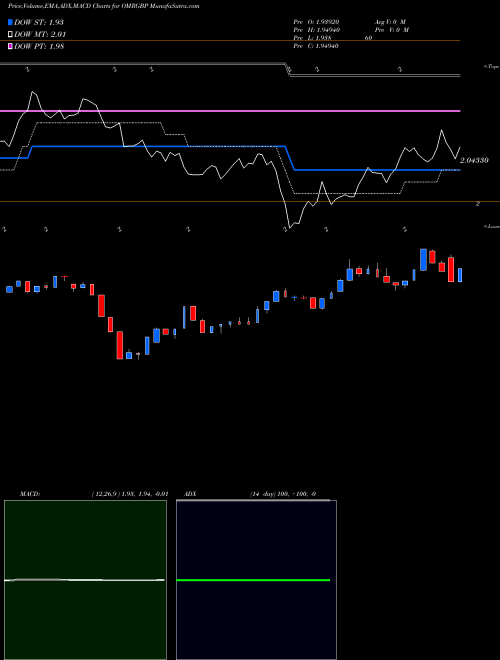Select the 'DOW ST: 1.93' legend label
Screen dimensions: 500x660
click(39, 22)
